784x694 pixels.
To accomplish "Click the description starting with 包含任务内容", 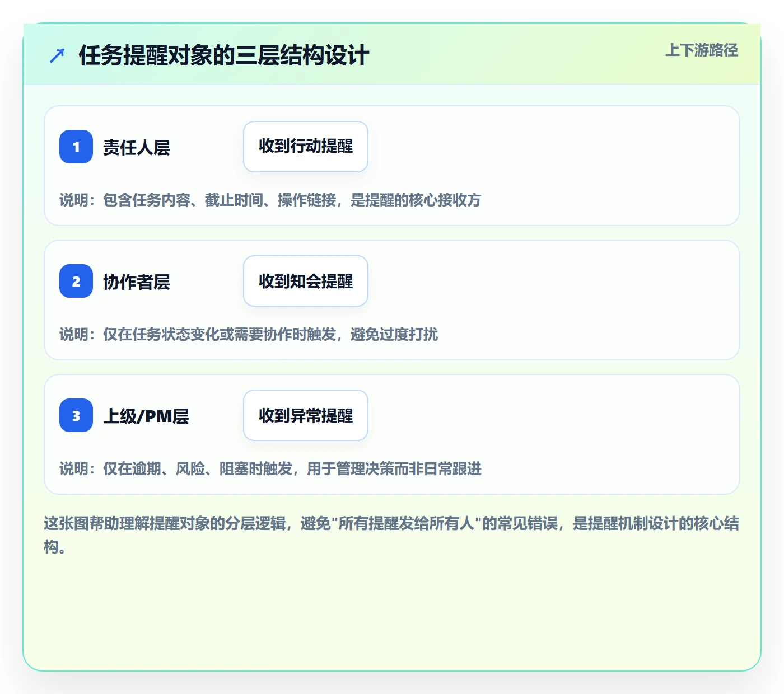I will [270, 200].
